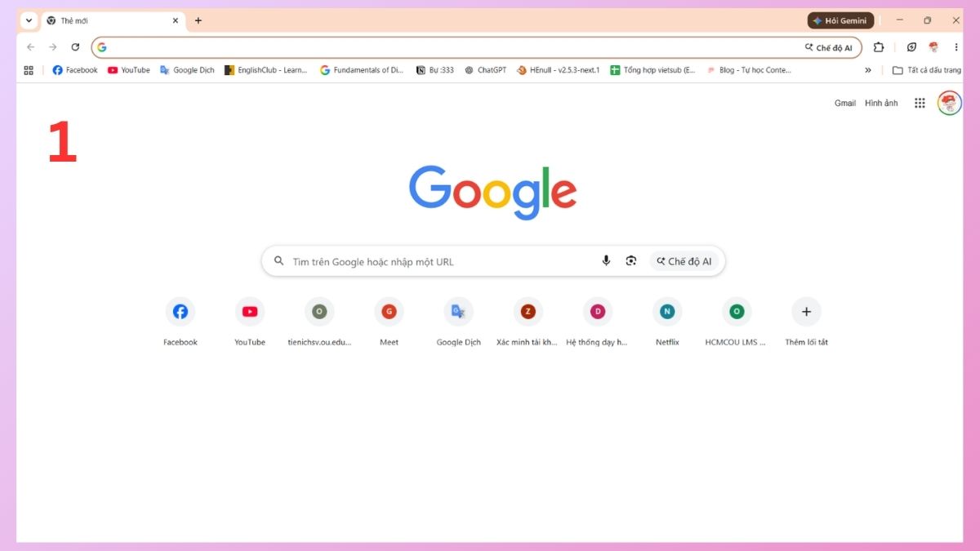Open 'Tất cả dấu trang' folder
This screenshot has height=551, width=980.
(927, 70)
